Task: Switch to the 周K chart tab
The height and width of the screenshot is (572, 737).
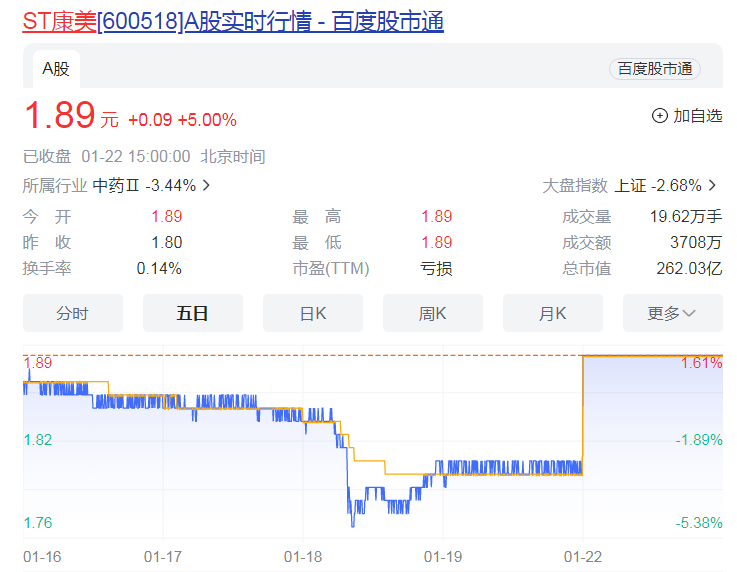Action: tap(433, 313)
